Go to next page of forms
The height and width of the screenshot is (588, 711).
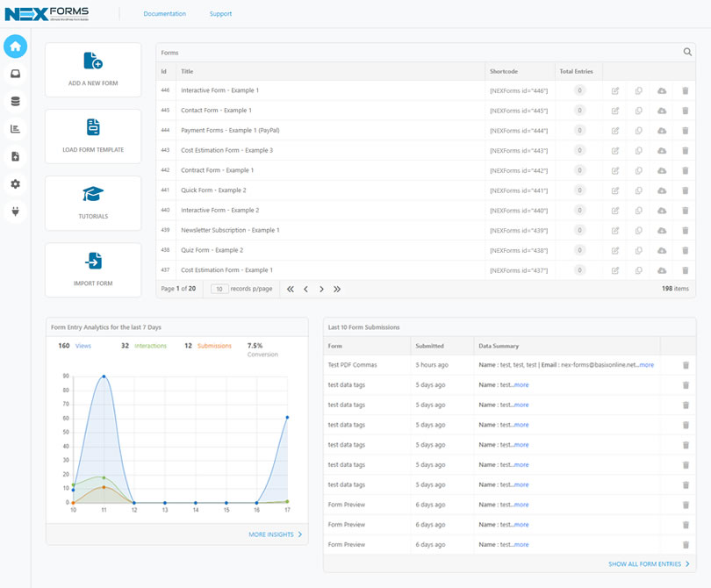pyautogui.click(x=321, y=290)
